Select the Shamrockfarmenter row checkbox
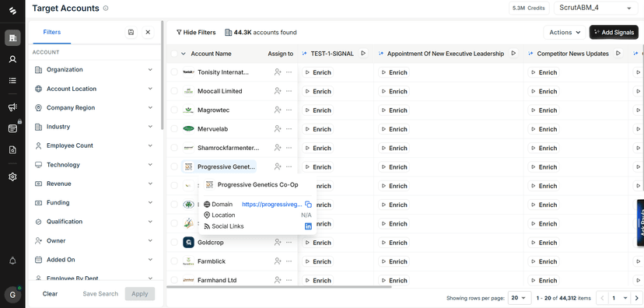The width and height of the screenshot is (644, 308). click(174, 148)
